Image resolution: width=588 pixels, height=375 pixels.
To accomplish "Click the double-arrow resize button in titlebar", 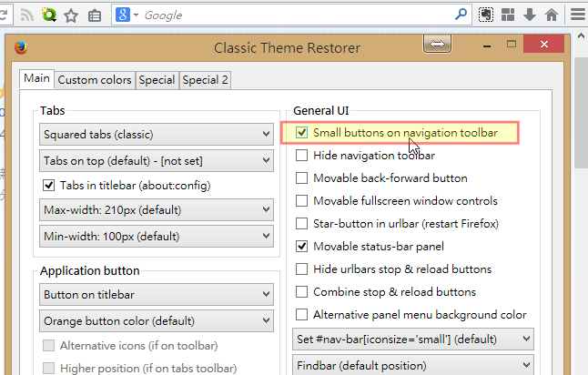I will tap(437, 44).
